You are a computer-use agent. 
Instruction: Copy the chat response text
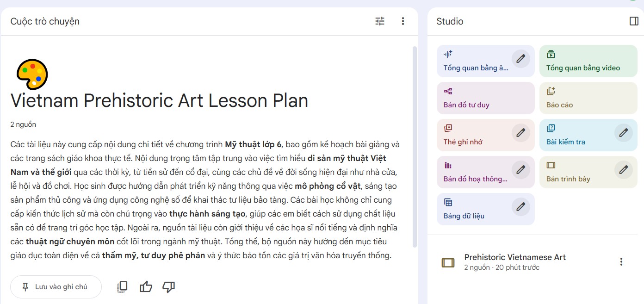pos(122,286)
